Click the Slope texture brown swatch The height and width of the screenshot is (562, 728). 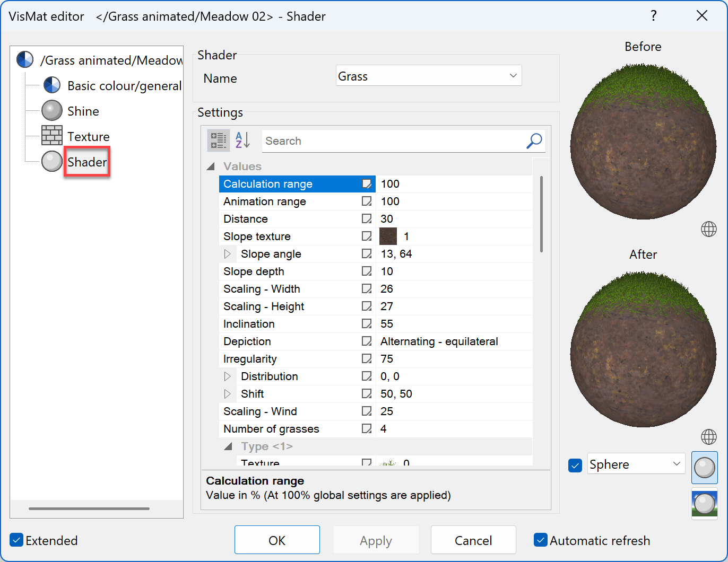click(388, 236)
